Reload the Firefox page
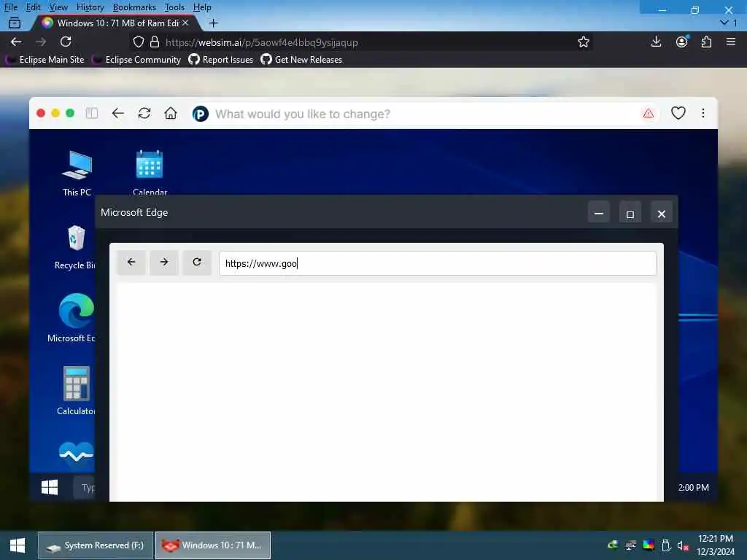The height and width of the screenshot is (560, 747). tap(66, 42)
